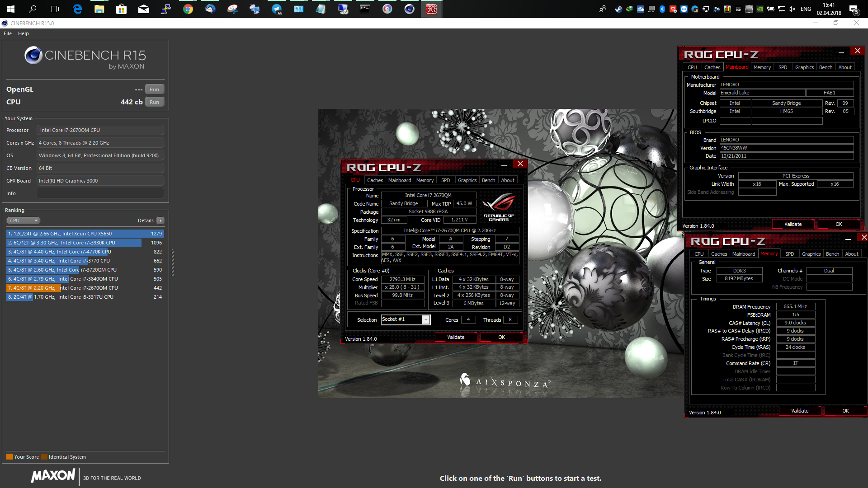This screenshot has height=488, width=868.
Task: Open the taskbar clock and date
Action: (829, 9)
